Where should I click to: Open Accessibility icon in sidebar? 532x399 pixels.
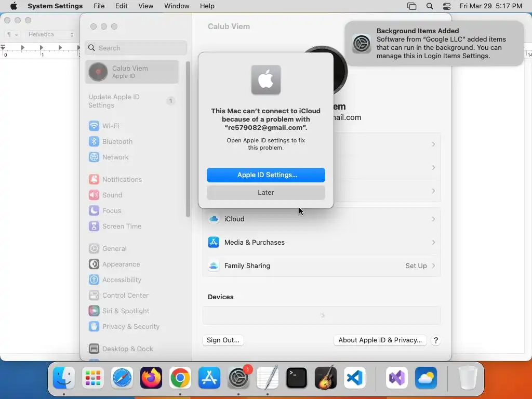pos(94,280)
